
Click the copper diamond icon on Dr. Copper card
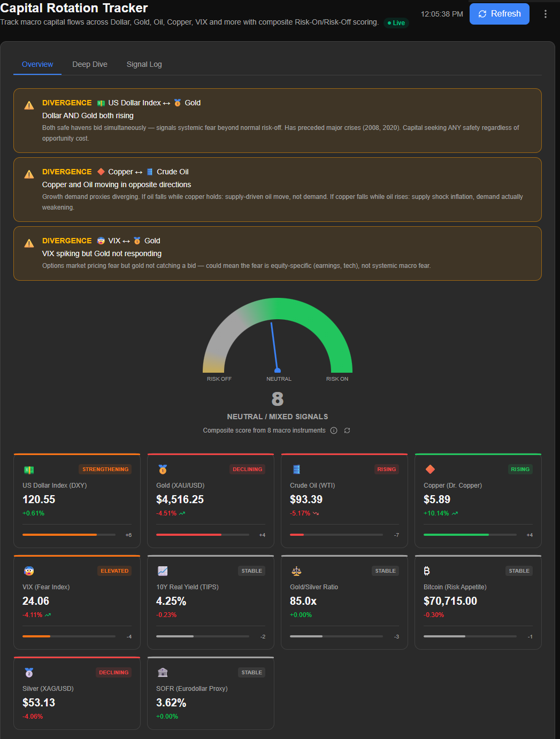point(431,469)
